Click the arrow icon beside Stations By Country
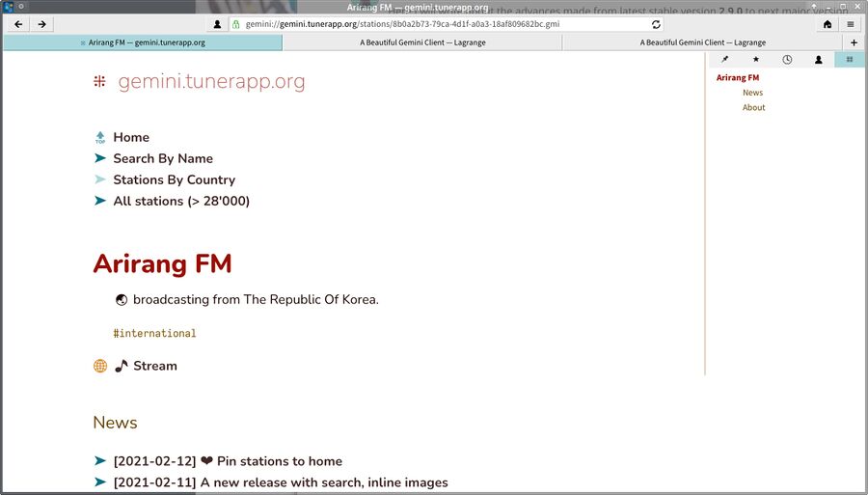This screenshot has height=495, width=868. click(100, 179)
